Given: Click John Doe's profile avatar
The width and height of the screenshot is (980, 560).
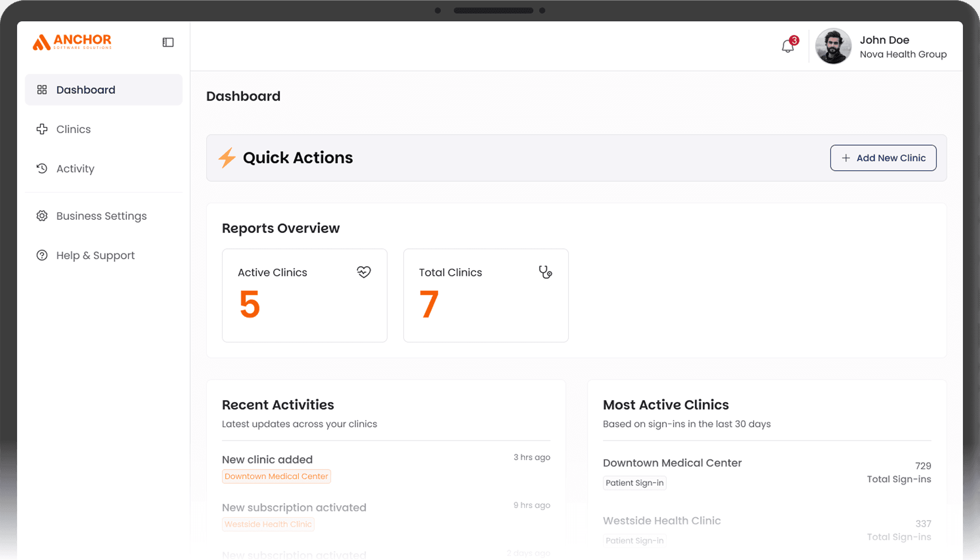Looking at the screenshot, I should 833,46.
